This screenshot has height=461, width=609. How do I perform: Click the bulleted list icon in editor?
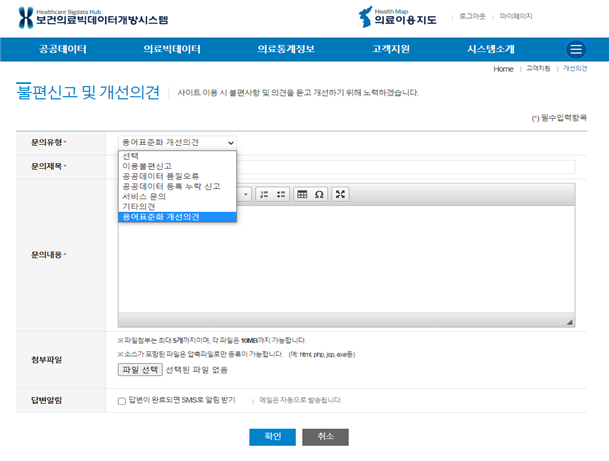pyautogui.click(x=281, y=194)
